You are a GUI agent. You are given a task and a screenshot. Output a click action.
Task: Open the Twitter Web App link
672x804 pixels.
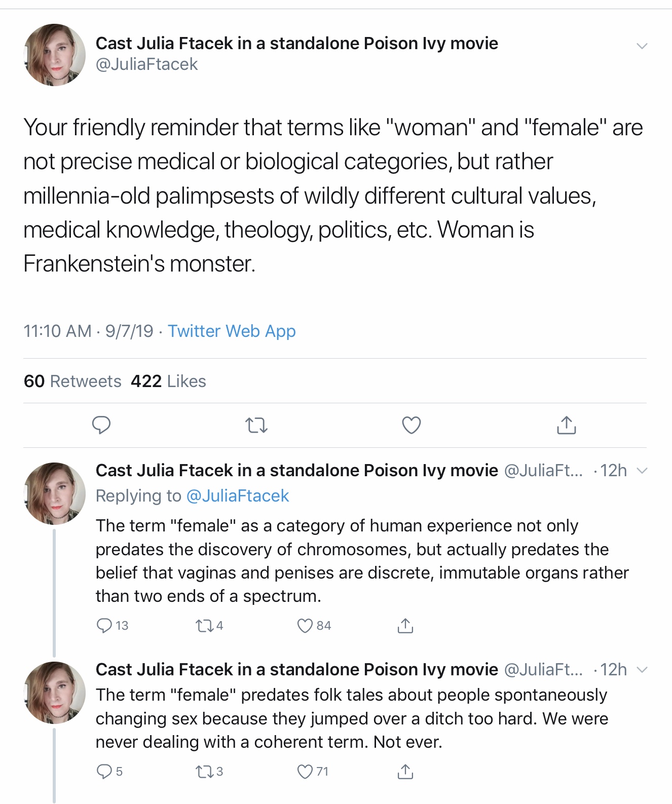click(232, 331)
